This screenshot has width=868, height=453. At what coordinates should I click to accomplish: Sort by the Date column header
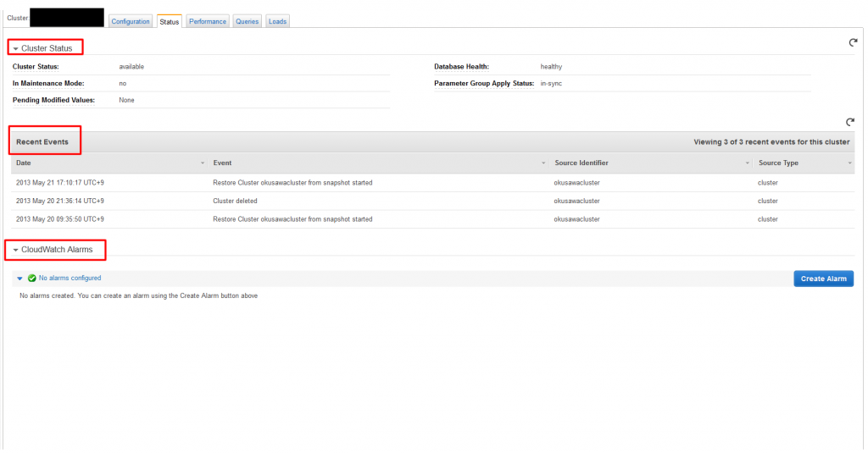tap(23, 163)
